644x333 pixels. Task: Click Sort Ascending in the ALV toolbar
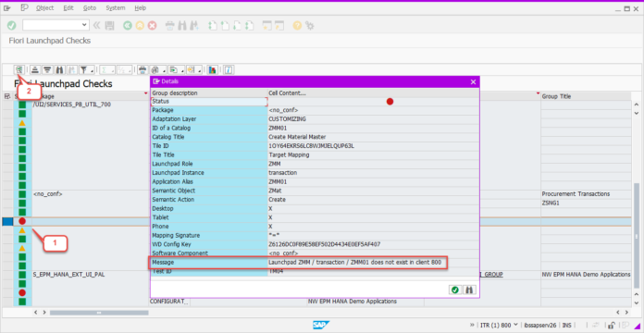coord(35,69)
